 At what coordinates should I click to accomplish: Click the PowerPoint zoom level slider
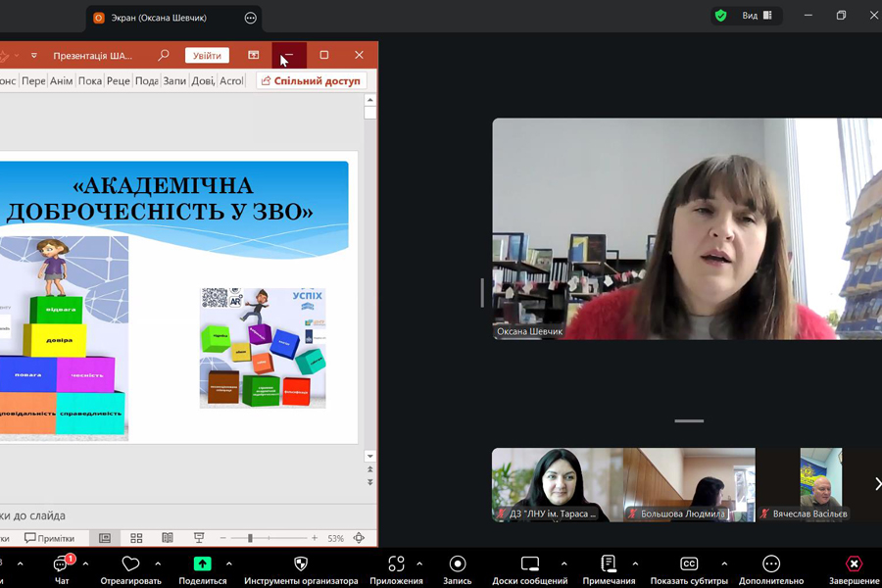coord(251,538)
